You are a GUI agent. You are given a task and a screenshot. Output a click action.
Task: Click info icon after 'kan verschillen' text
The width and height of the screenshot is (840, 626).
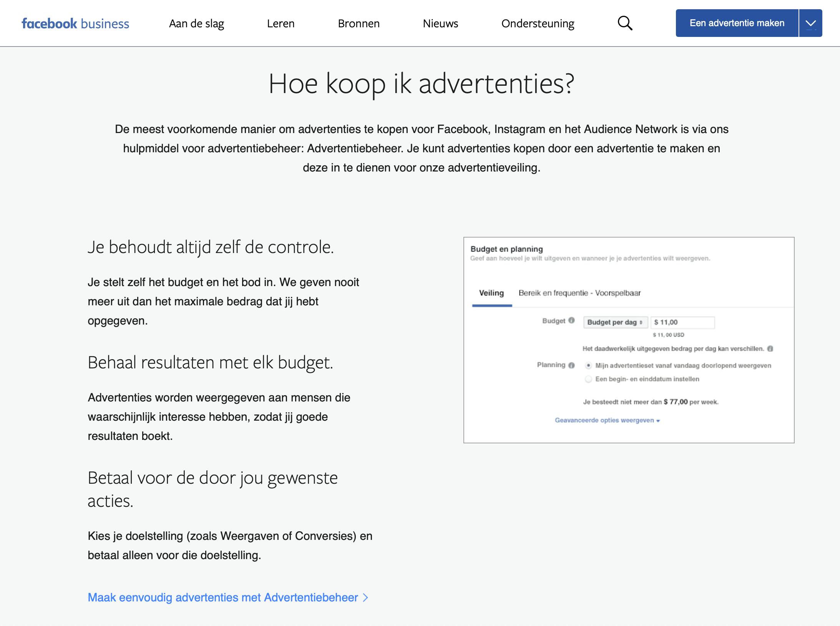pos(770,349)
